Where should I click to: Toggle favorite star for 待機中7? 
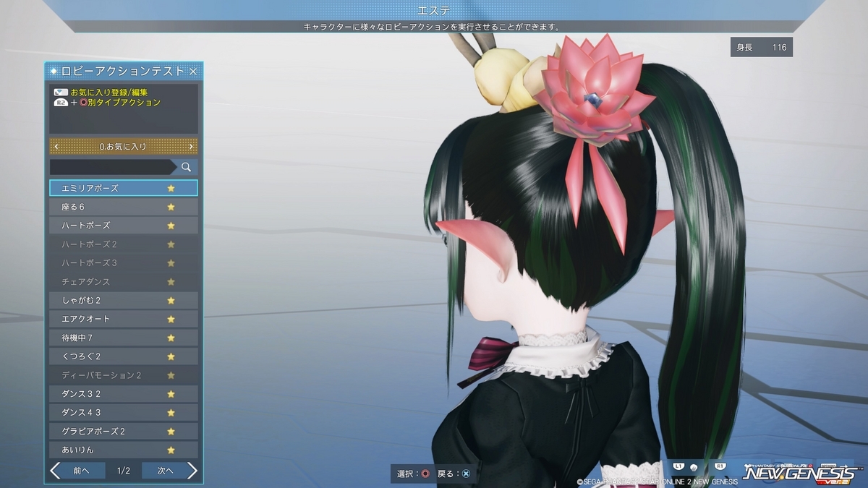point(171,338)
